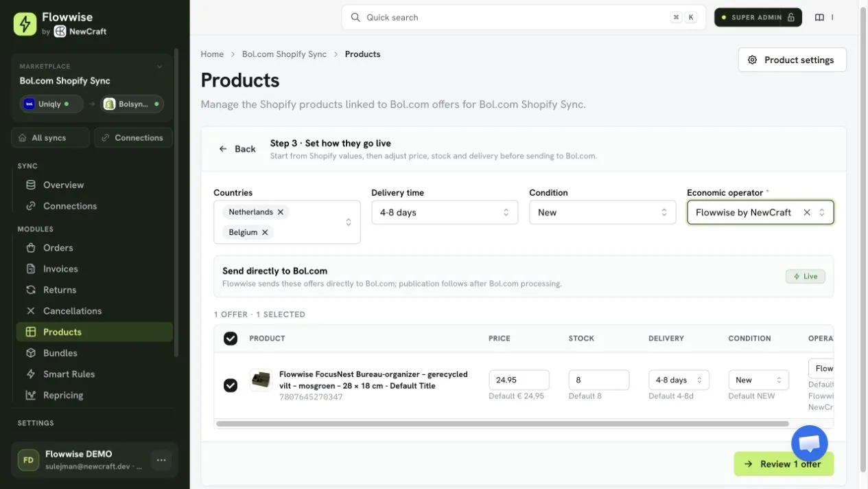The image size is (868, 489).
Task: Open the Economic operator dropdown arrows
Action: [x=822, y=212]
